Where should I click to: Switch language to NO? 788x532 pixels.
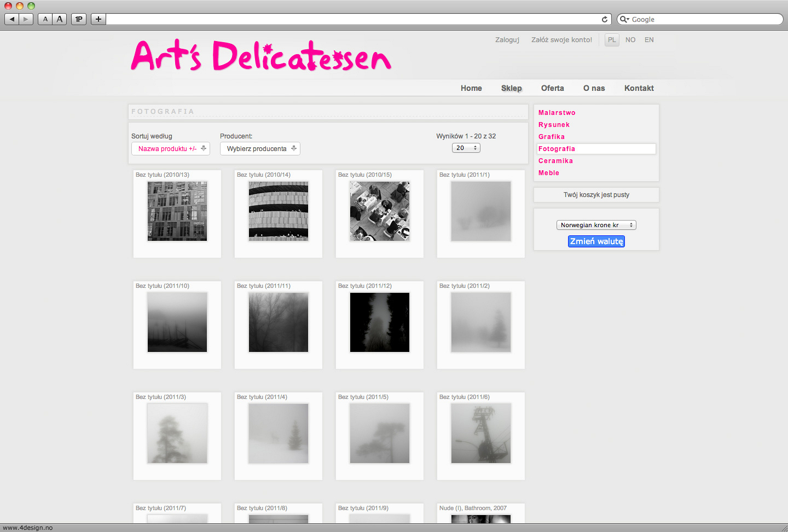(x=630, y=40)
